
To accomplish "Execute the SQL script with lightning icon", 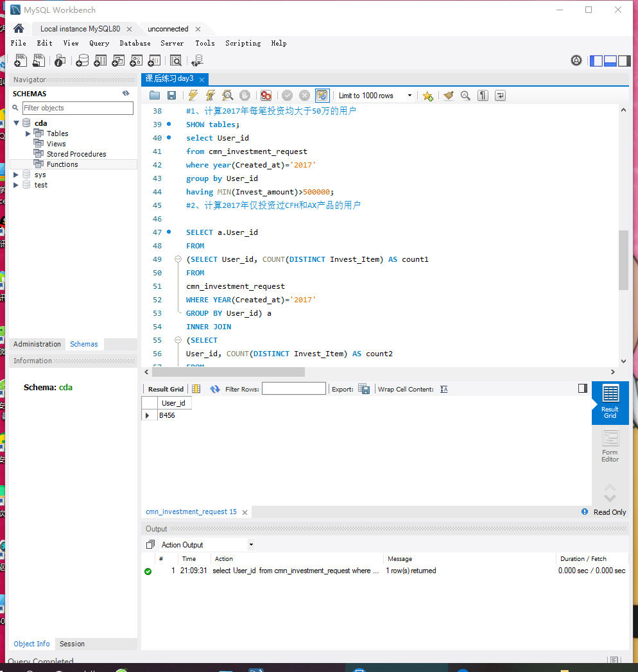I will (x=193, y=96).
